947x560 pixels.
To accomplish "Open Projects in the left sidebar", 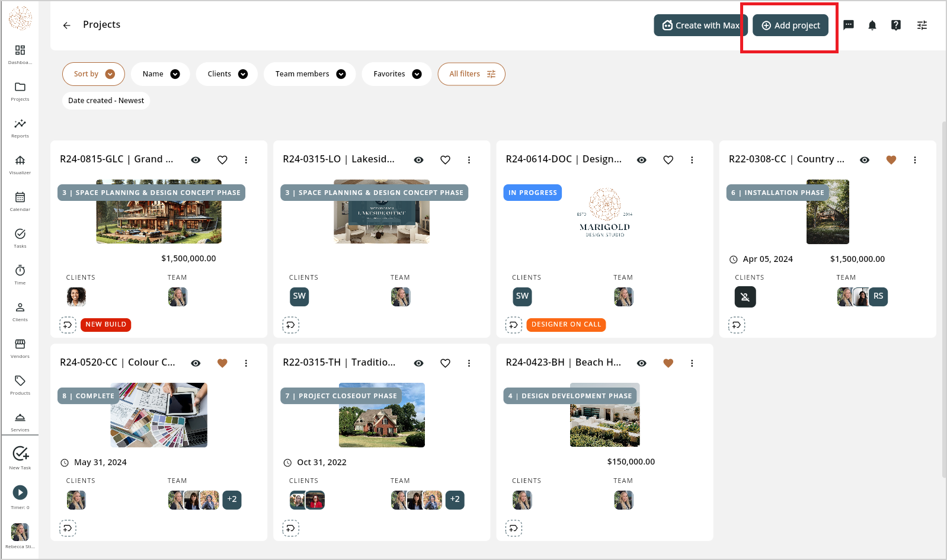I will pos(20,91).
